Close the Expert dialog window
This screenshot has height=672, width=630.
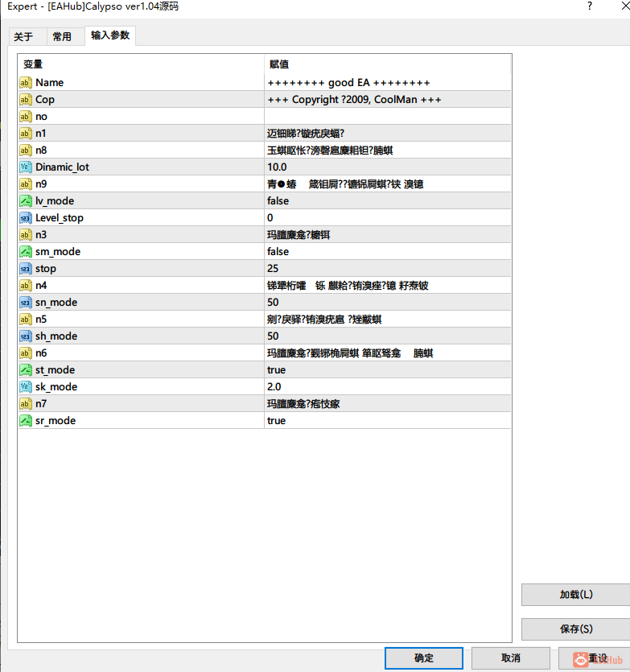(625, 6)
